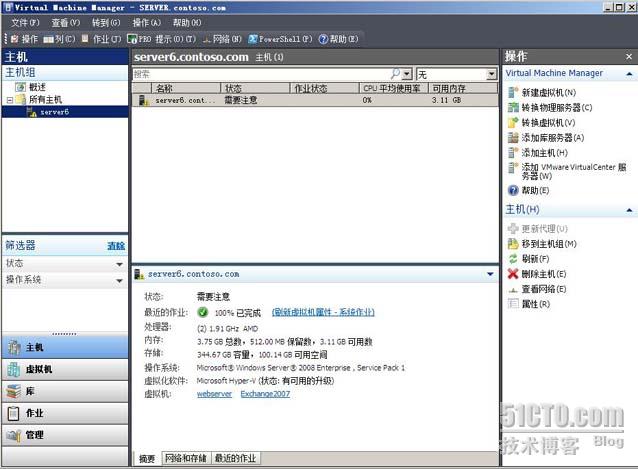
Task: Sort by the 状态 column header
Action: click(255, 88)
